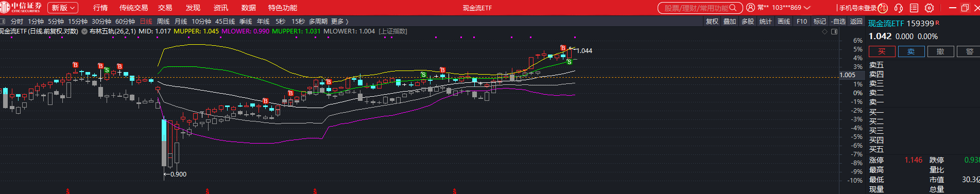
Task: Click the list menu icon beside headset
Action: click(914, 8)
